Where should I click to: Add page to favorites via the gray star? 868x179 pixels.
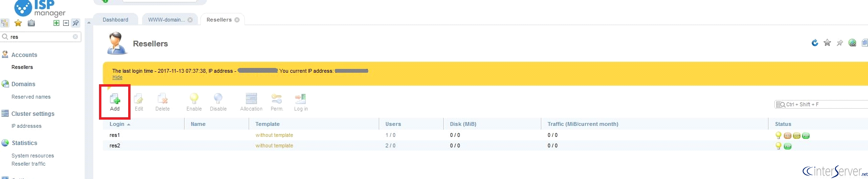(827, 43)
